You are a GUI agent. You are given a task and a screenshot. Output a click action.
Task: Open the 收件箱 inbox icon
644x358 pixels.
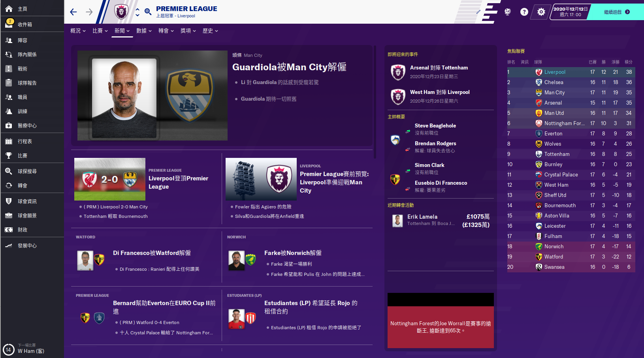click(x=9, y=24)
